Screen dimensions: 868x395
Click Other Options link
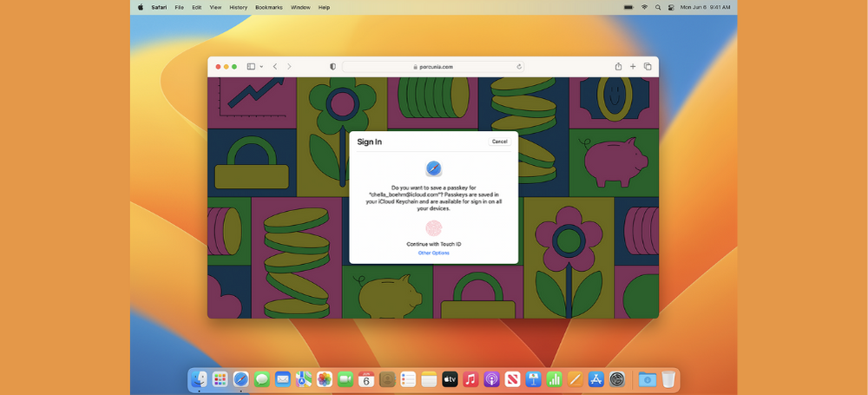[x=433, y=253]
